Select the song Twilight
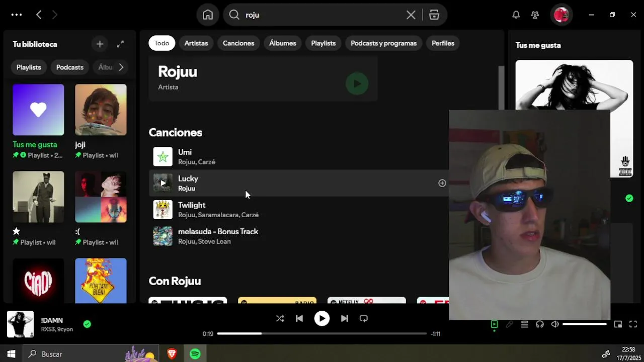This screenshot has height=362, width=644. point(192,205)
